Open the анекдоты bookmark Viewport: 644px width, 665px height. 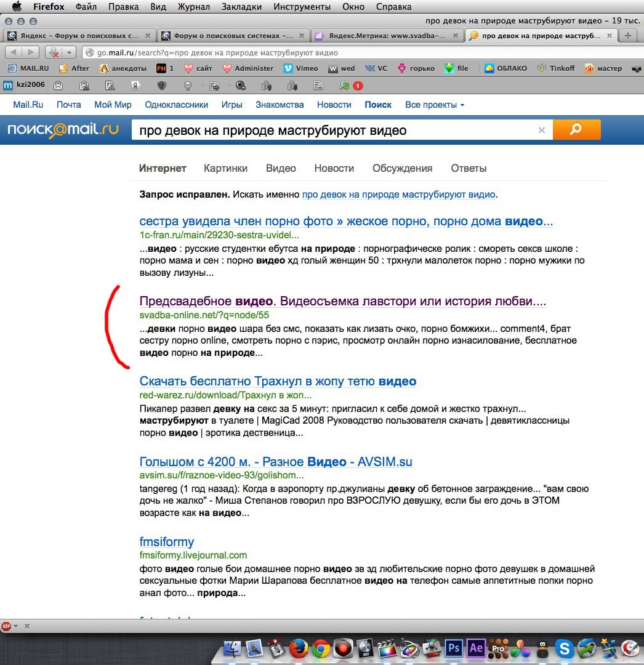coord(123,68)
